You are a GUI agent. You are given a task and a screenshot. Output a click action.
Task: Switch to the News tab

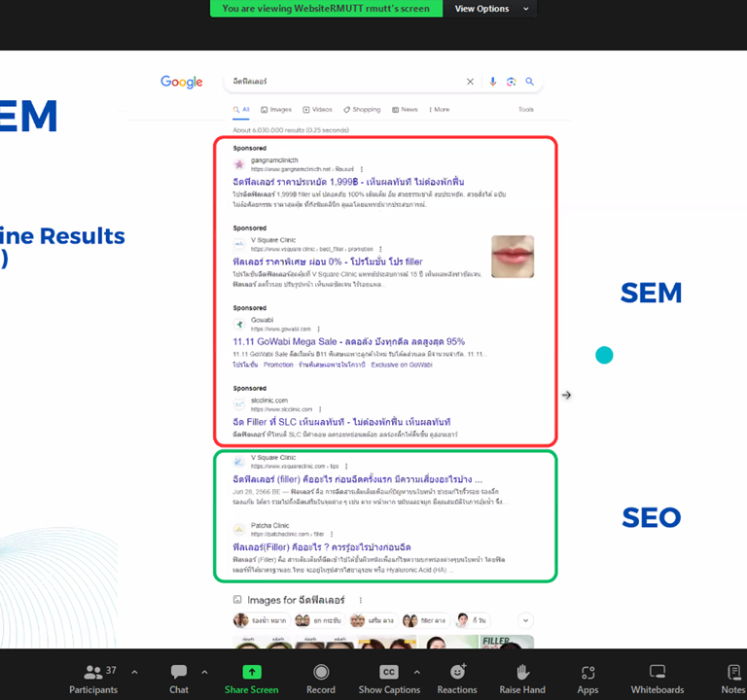point(405,110)
